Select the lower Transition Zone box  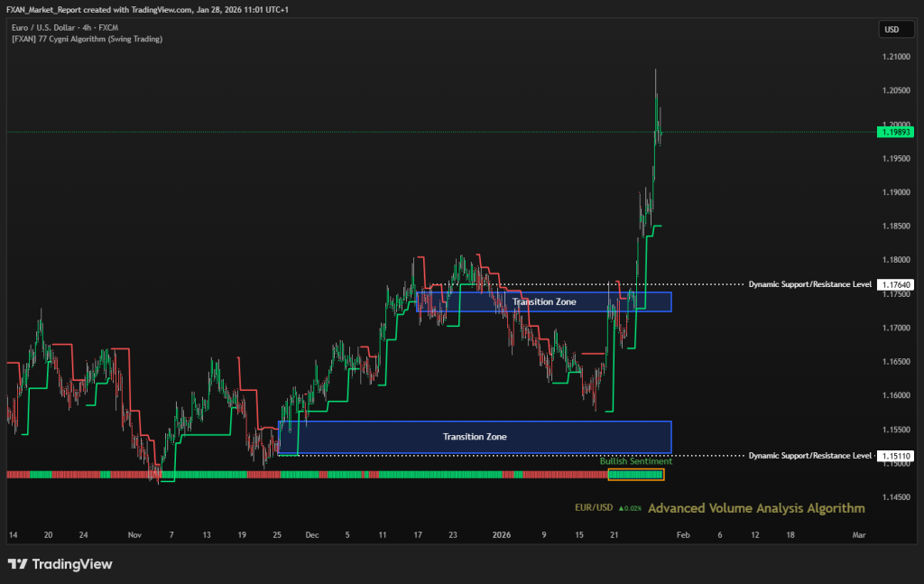[x=475, y=437]
